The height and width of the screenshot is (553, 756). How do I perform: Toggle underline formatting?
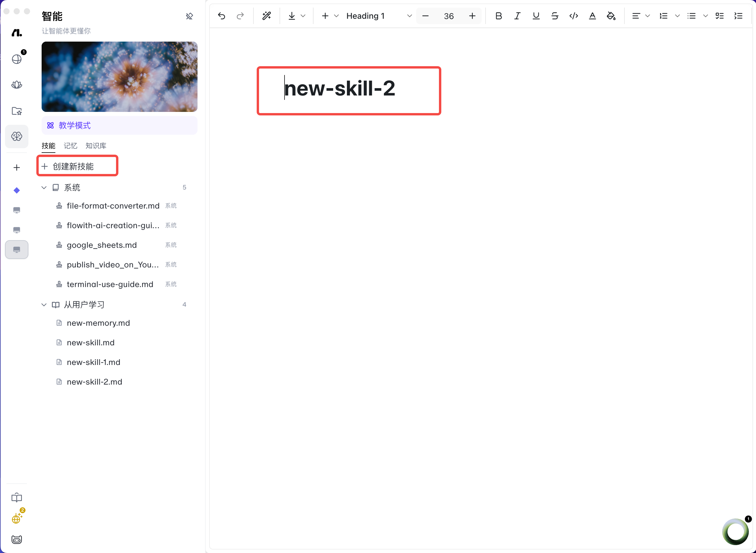tap(536, 16)
